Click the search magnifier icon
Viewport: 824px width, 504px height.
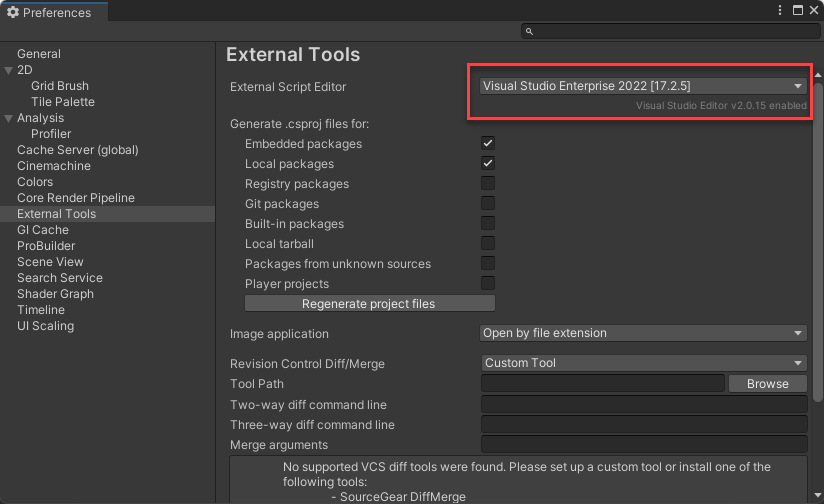pos(530,32)
